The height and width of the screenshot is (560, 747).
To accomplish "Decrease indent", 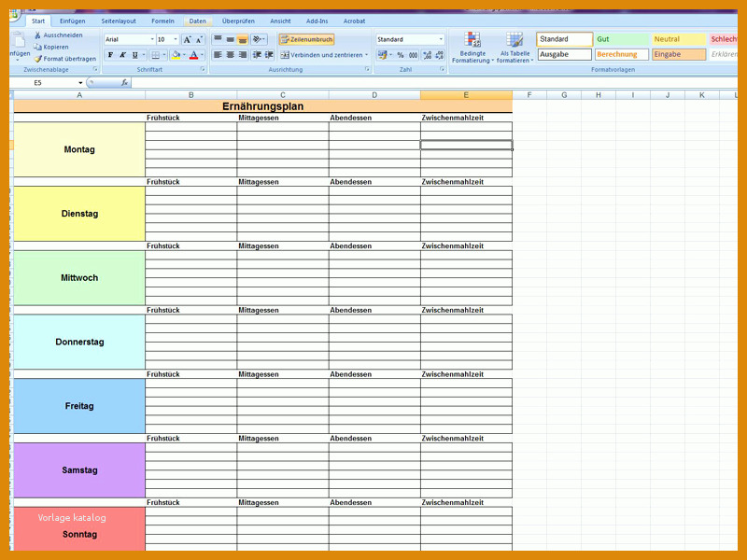I will 257,55.
